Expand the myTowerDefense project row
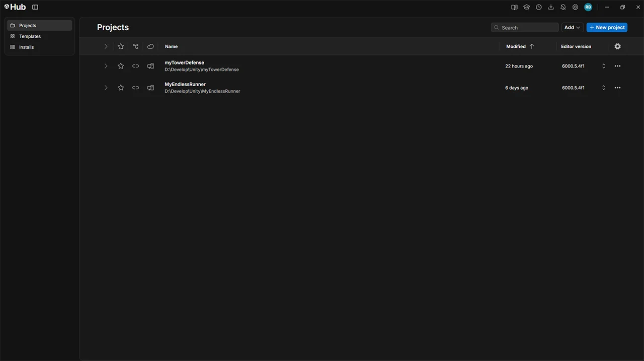The image size is (644, 361). [x=106, y=66]
